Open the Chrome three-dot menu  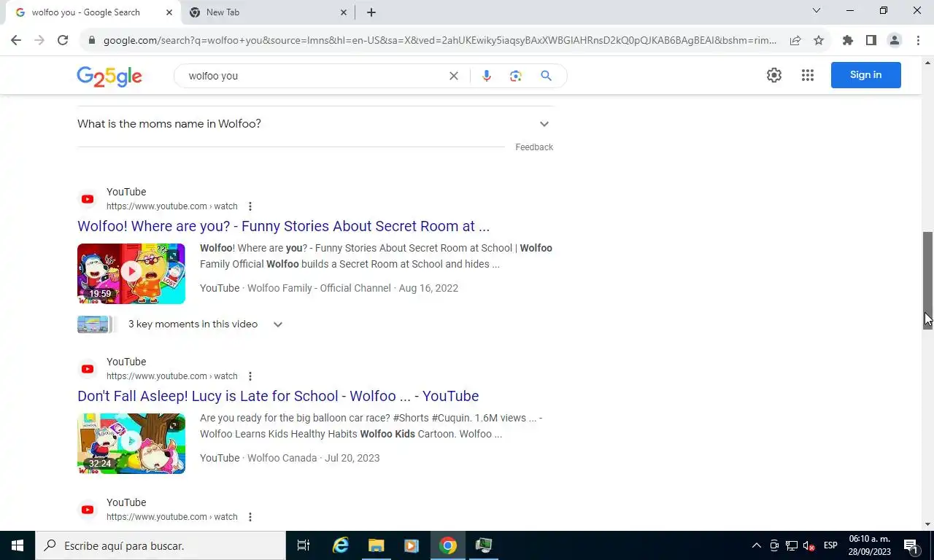point(918,40)
